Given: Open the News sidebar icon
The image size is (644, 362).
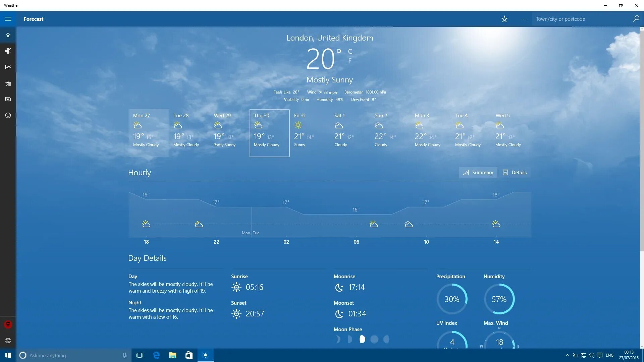Looking at the screenshot, I should click(x=8, y=99).
